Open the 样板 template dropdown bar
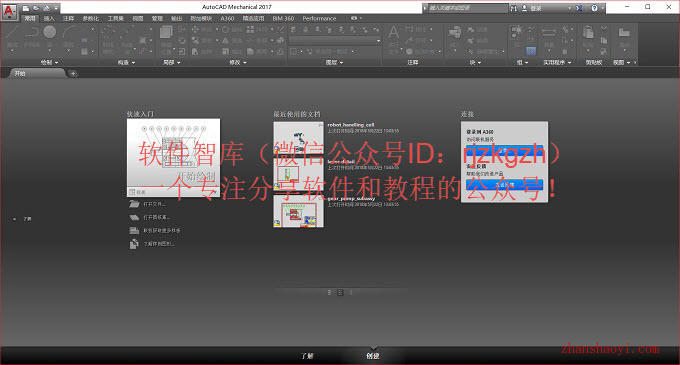Image resolution: width=680 pixels, height=365 pixels. coord(173,192)
